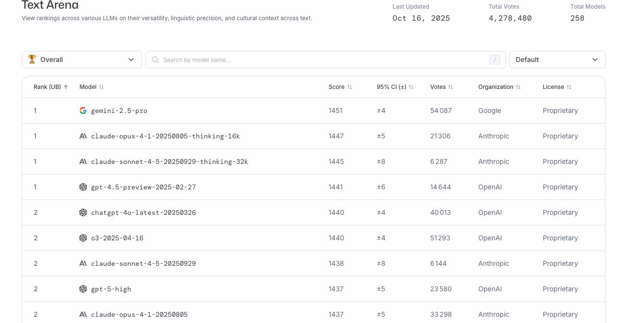Toggle the Rank (UB) sort direction arrow

tap(65, 87)
